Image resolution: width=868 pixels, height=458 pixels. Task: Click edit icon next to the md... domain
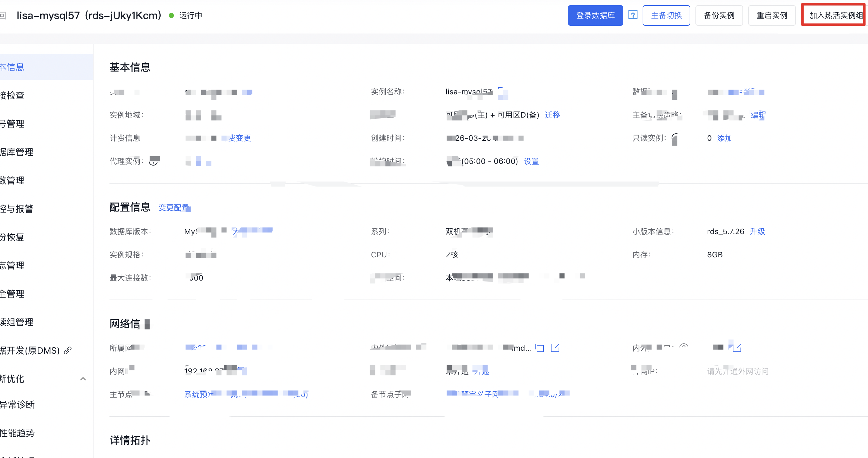555,348
